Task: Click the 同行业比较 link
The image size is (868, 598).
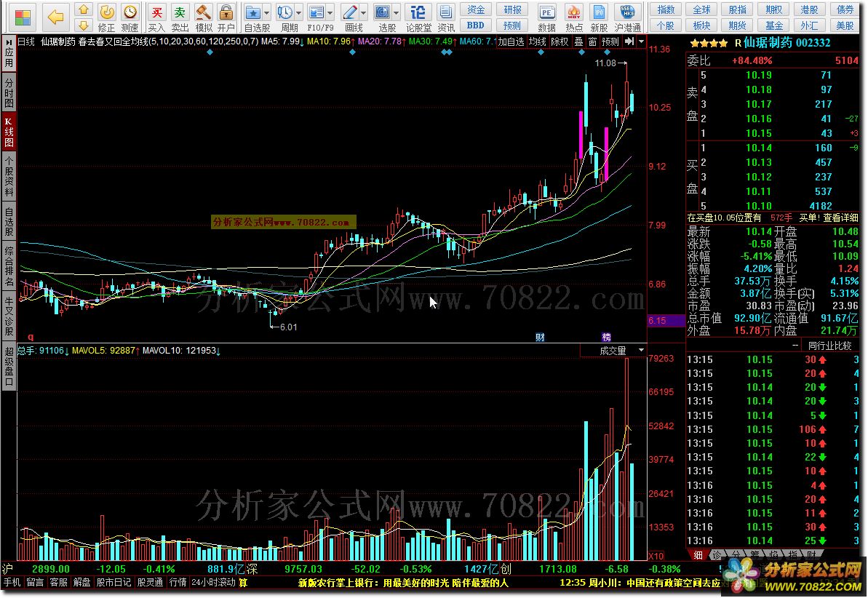Action: (x=829, y=346)
